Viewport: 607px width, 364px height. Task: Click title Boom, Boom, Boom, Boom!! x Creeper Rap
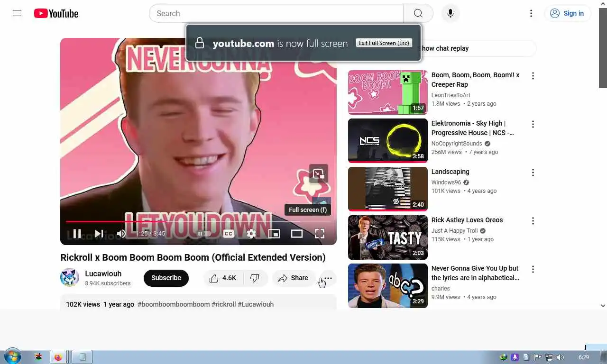coord(475,80)
